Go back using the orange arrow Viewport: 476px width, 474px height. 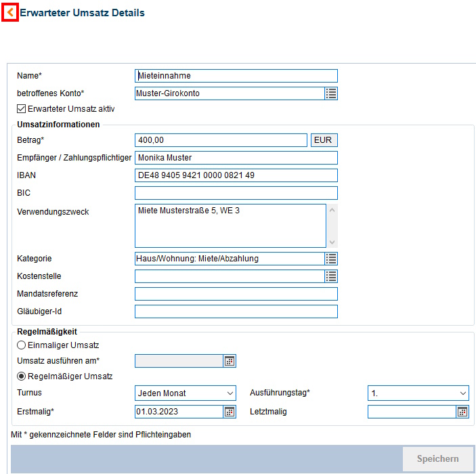coord(10,12)
